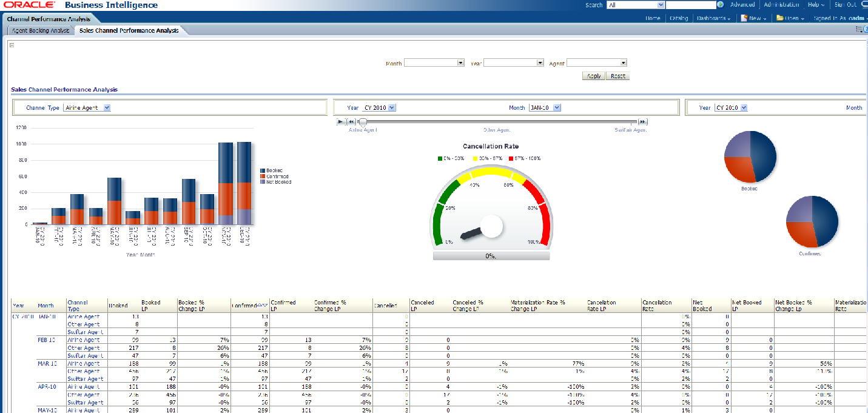The width and height of the screenshot is (868, 413).
Task: Click the Reset button
Action: pos(618,76)
